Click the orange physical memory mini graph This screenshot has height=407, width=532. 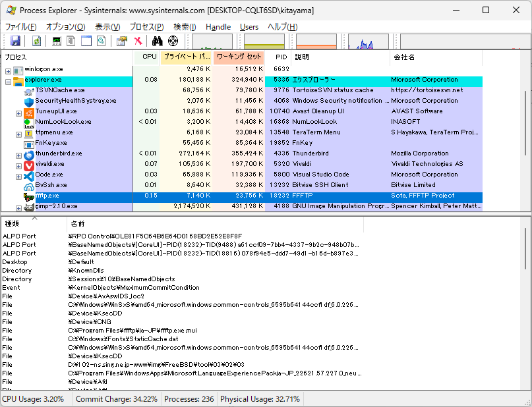(x=316, y=41)
